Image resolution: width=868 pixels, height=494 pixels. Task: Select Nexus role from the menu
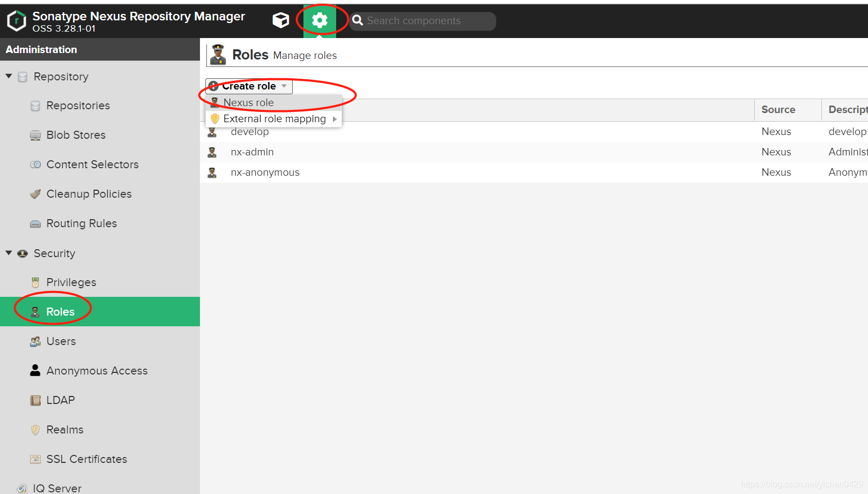pyautogui.click(x=274, y=102)
